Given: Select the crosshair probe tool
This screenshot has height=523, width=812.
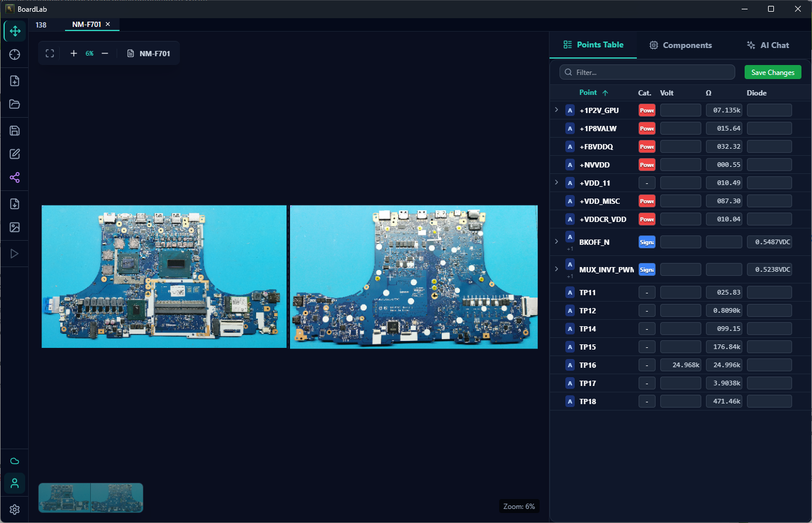Looking at the screenshot, I should coord(14,54).
